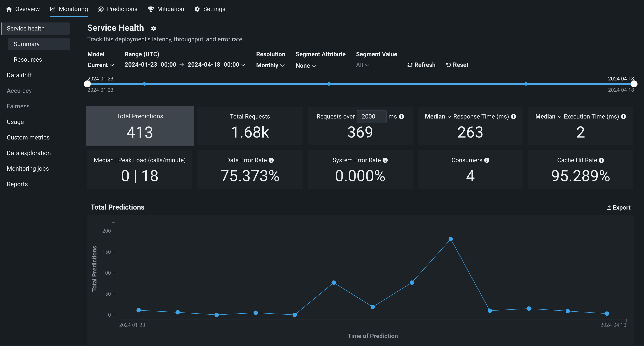Click the info icon next to Data Error Rate
Image resolution: width=644 pixels, height=346 pixels.
[x=271, y=160]
